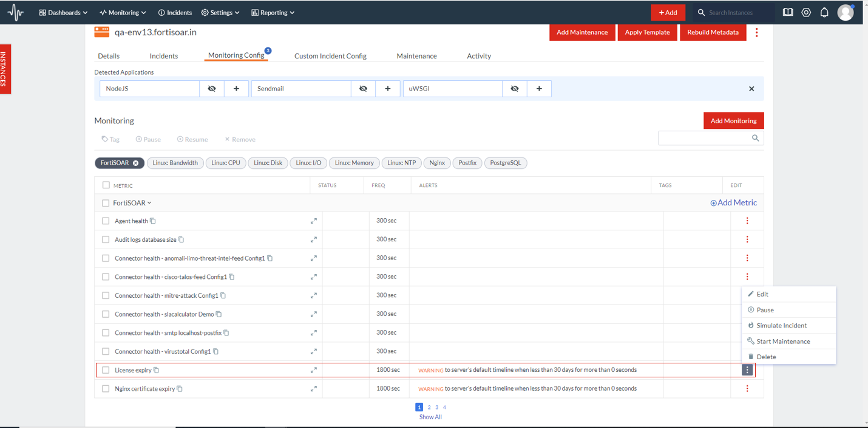Image resolution: width=868 pixels, height=429 pixels.
Task: Click the expand arrow on the Agent health row
Action: click(314, 221)
